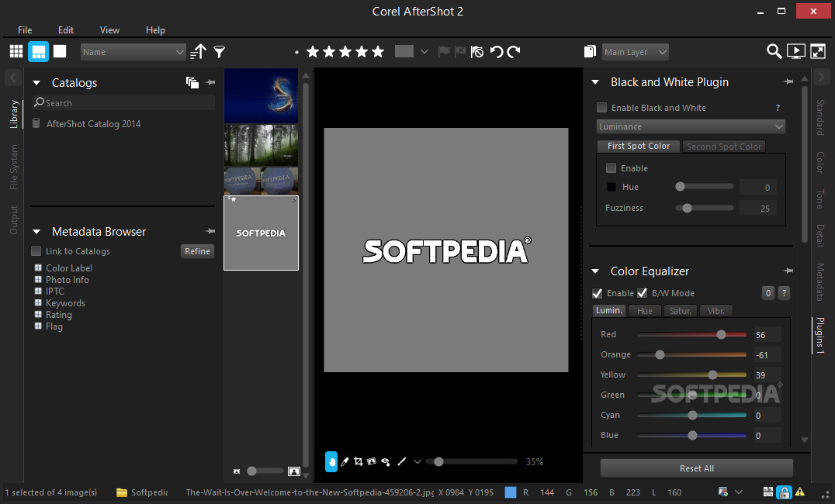Select the Straighten tool
Viewport: 835px width, 504px height.
click(x=372, y=461)
